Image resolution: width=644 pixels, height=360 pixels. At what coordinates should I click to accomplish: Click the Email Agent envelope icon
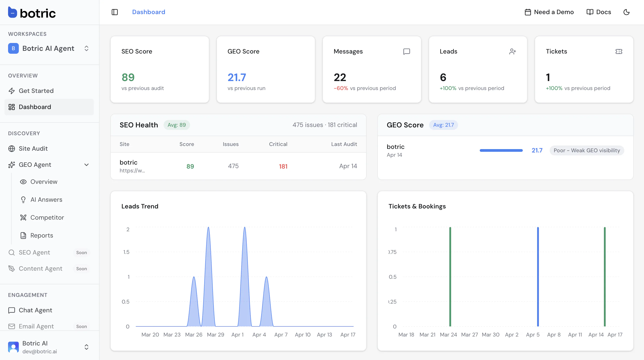click(11, 326)
